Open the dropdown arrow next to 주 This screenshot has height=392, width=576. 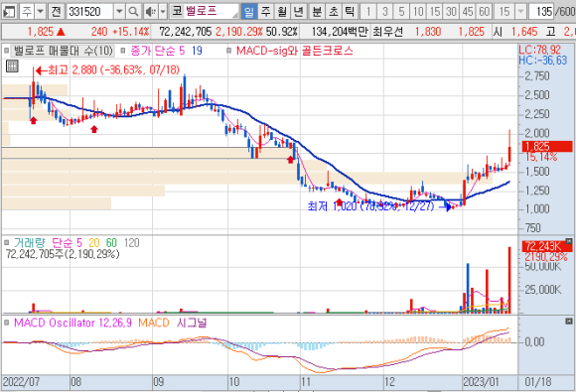tap(41, 12)
